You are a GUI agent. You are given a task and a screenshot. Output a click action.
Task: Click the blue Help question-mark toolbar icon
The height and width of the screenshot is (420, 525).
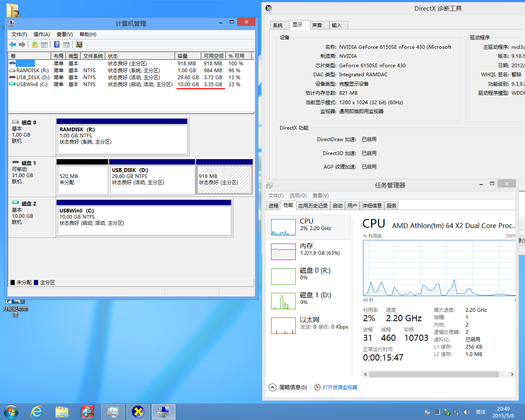click(x=57, y=44)
